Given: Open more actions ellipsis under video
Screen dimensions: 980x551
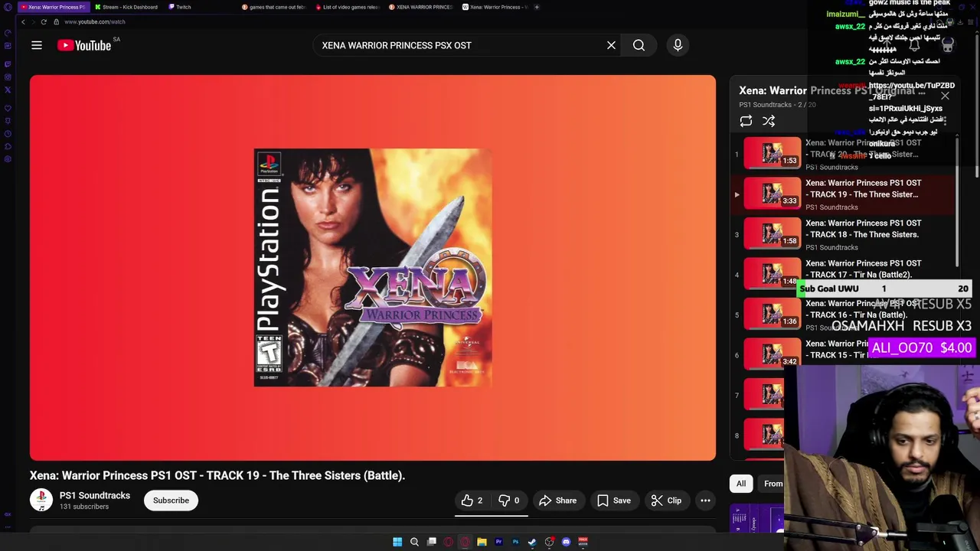Looking at the screenshot, I should point(705,500).
